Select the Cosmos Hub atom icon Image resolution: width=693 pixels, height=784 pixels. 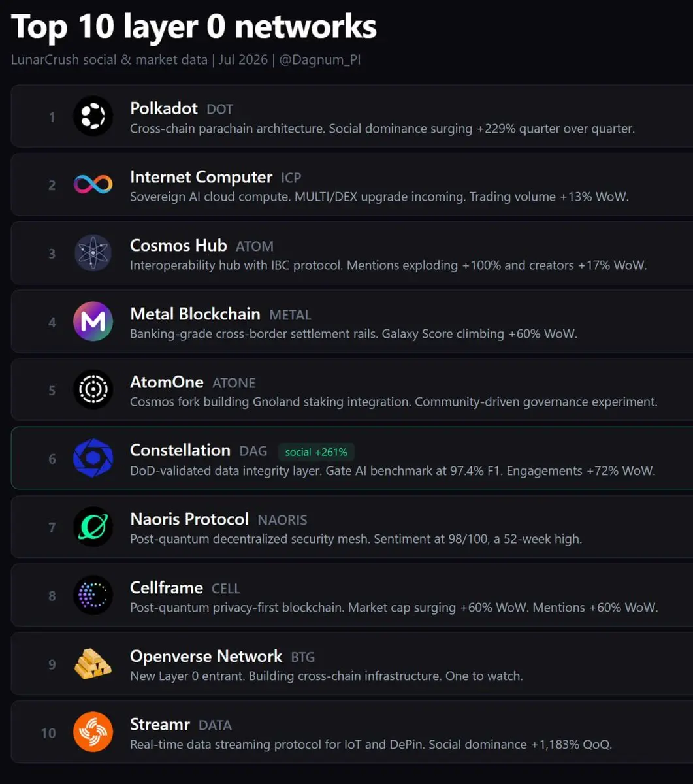point(93,253)
